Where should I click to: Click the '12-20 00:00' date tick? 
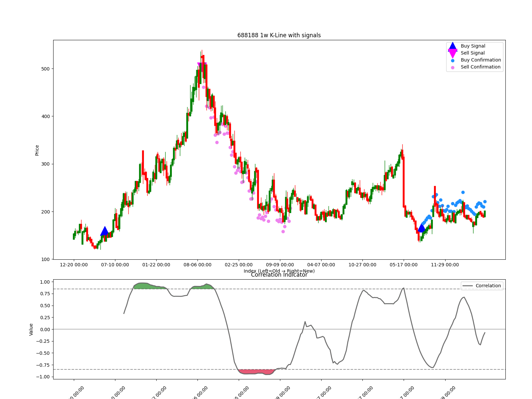tap(74, 265)
